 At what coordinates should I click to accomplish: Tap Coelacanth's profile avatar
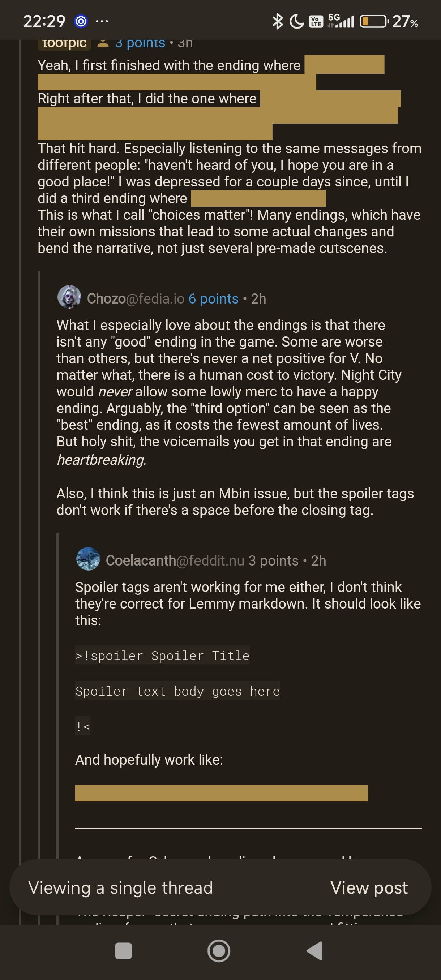88,559
